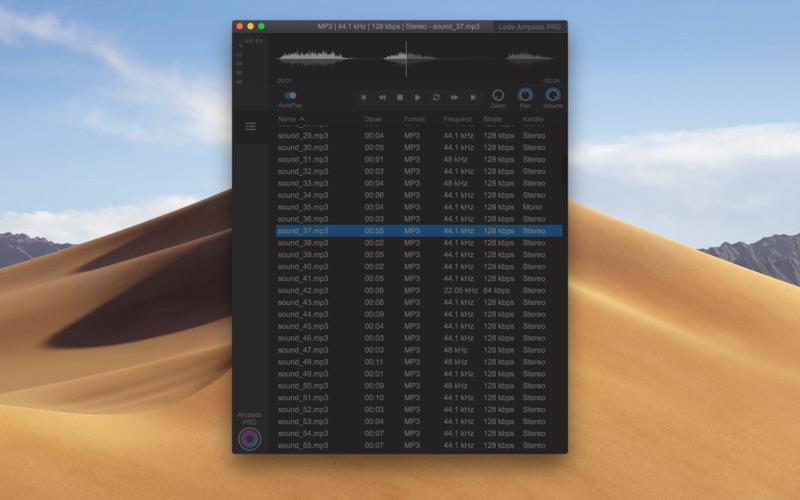Sort list by Name column
Image resolution: width=800 pixels, height=500 pixels.
click(x=287, y=119)
